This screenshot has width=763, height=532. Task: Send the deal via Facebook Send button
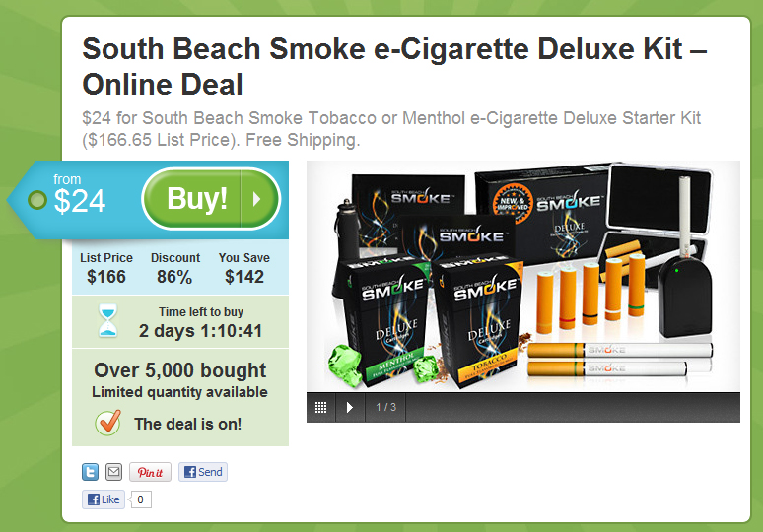[203, 472]
